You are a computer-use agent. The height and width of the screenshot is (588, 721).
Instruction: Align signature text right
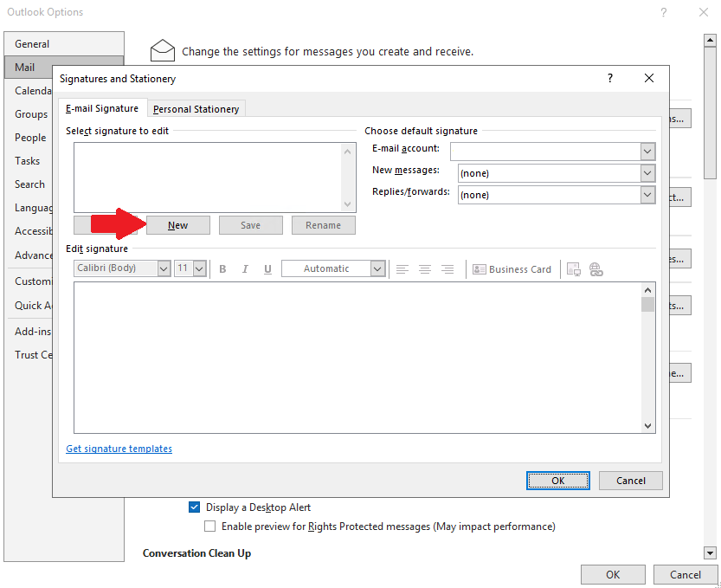pyautogui.click(x=447, y=269)
